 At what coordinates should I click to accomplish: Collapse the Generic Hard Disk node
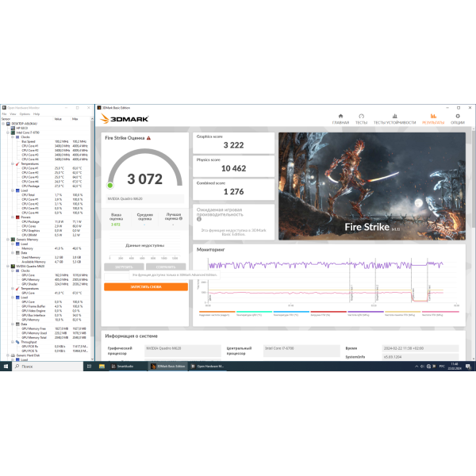(8, 355)
